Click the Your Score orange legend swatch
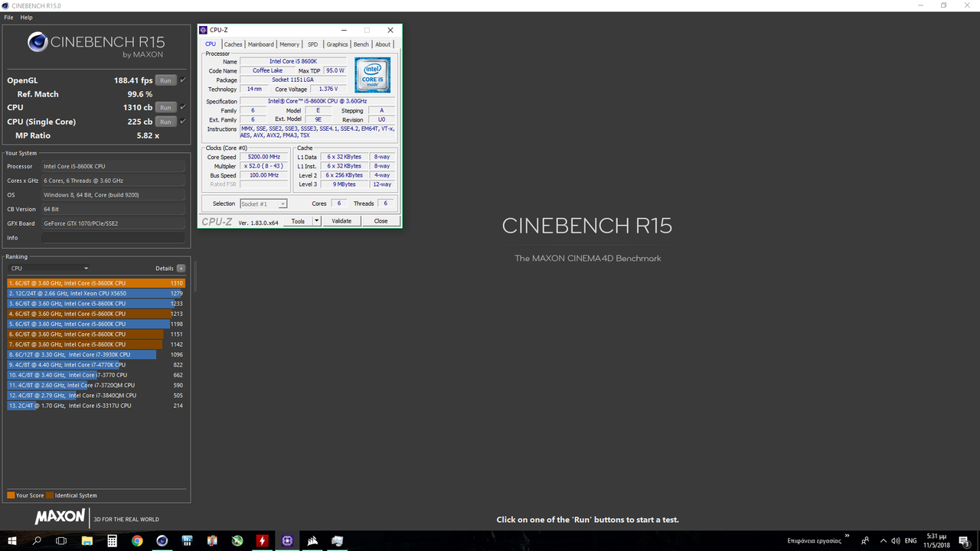Image resolution: width=980 pixels, height=551 pixels. click(x=11, y=495)
